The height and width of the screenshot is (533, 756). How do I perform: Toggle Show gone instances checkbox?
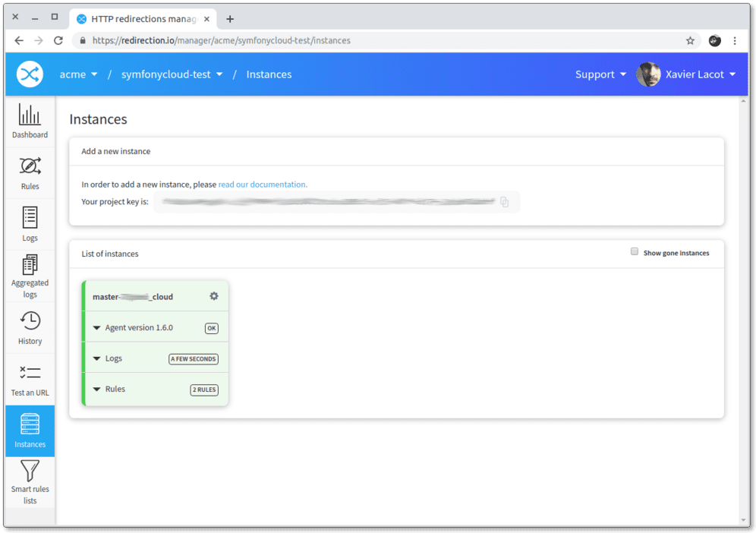[x=635, y=251]
